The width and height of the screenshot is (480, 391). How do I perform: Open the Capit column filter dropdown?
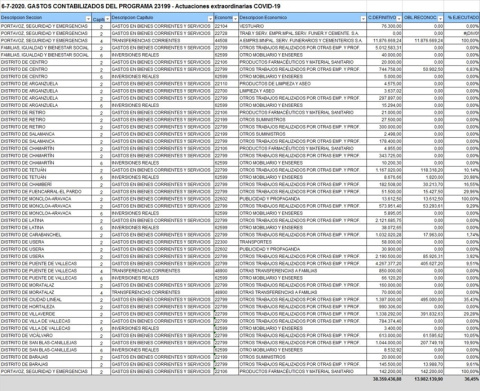tap(107, 19)
